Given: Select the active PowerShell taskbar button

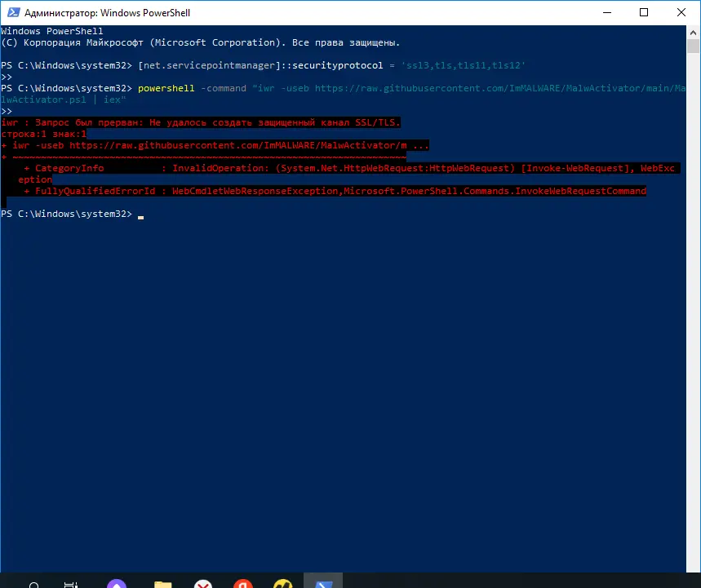Looking at the screenshot, I should point(323,581).
